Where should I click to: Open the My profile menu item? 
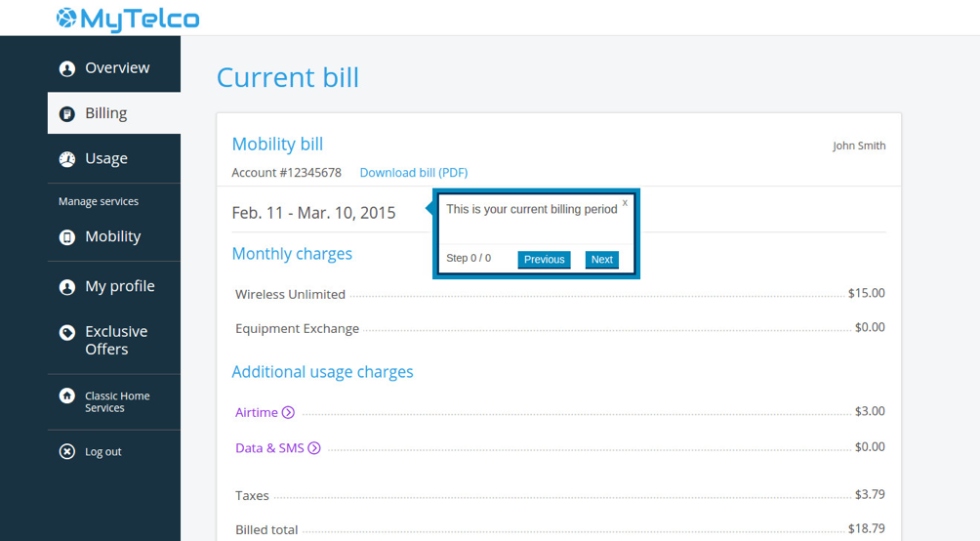[x=119, y=286]
